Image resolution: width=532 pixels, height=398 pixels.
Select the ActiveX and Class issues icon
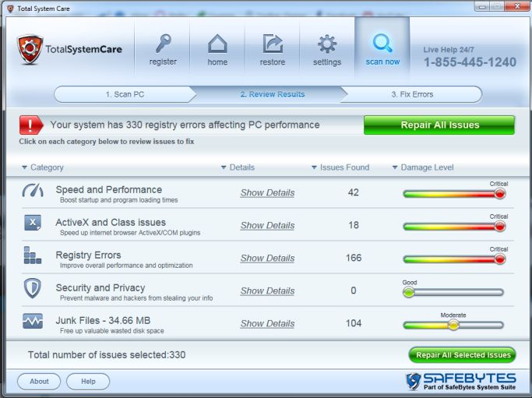pyautogui.click(x=33, y=223)
